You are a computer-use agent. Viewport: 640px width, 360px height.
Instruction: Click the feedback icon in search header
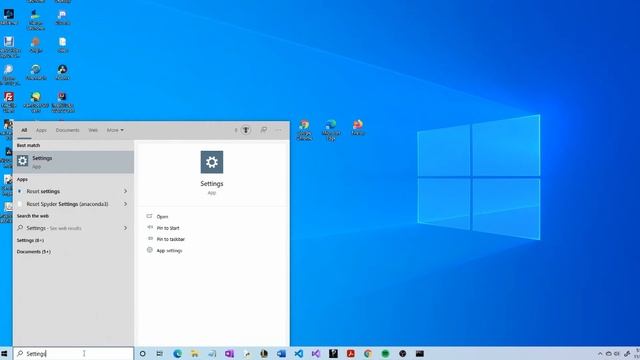[264, 130]
